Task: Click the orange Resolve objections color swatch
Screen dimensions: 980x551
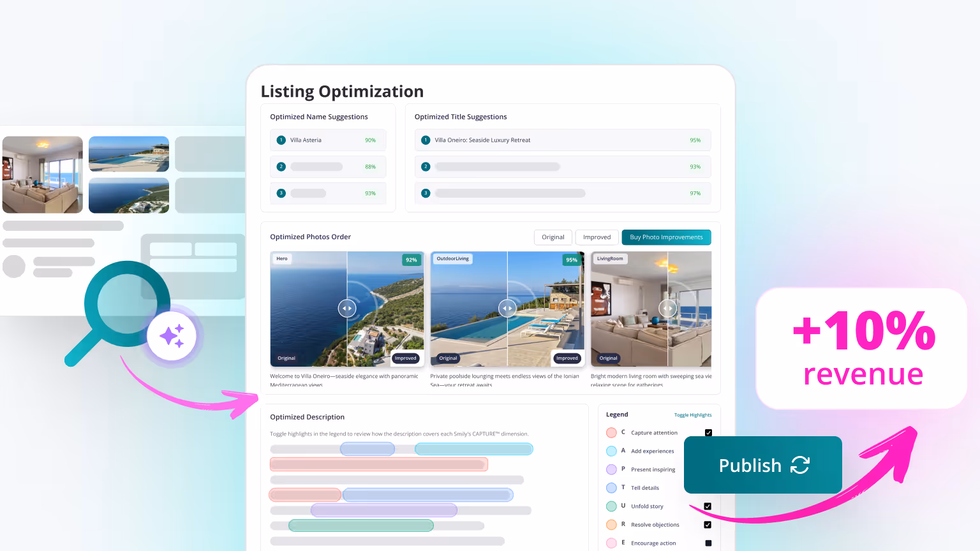Action: (611, 525)
